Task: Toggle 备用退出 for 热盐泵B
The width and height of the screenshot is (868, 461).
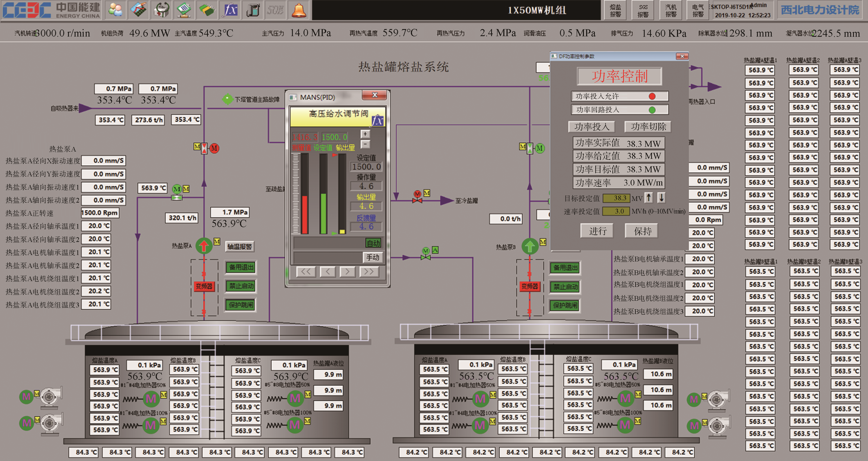Action: tap(565, 268)
